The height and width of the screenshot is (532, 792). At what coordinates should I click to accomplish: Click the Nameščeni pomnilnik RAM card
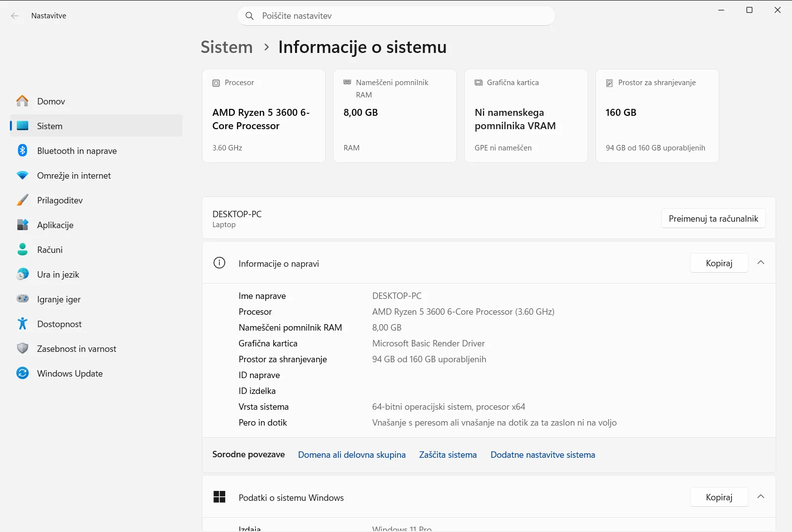[x=395, y=116]
